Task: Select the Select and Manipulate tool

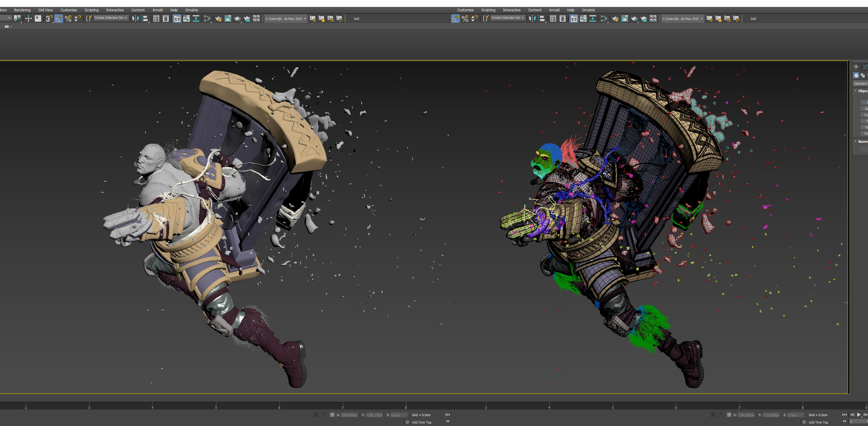Action: (28, 19)
